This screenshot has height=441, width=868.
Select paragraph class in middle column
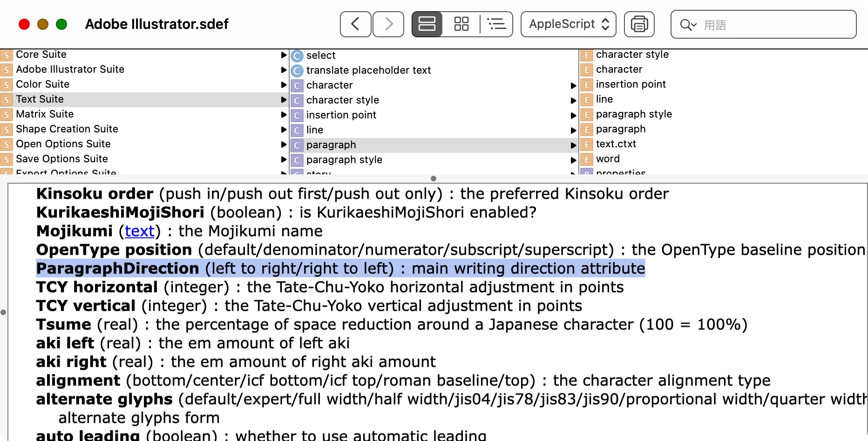(x=434, y=145)
